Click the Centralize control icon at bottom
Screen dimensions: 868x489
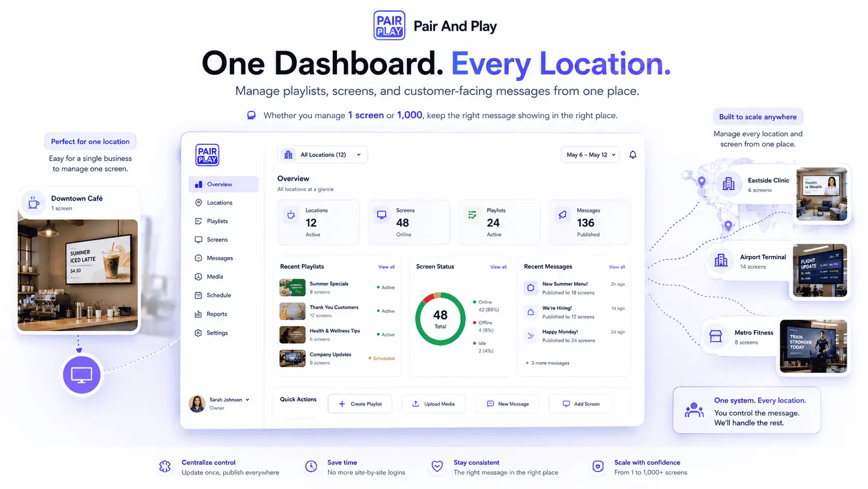165,467
